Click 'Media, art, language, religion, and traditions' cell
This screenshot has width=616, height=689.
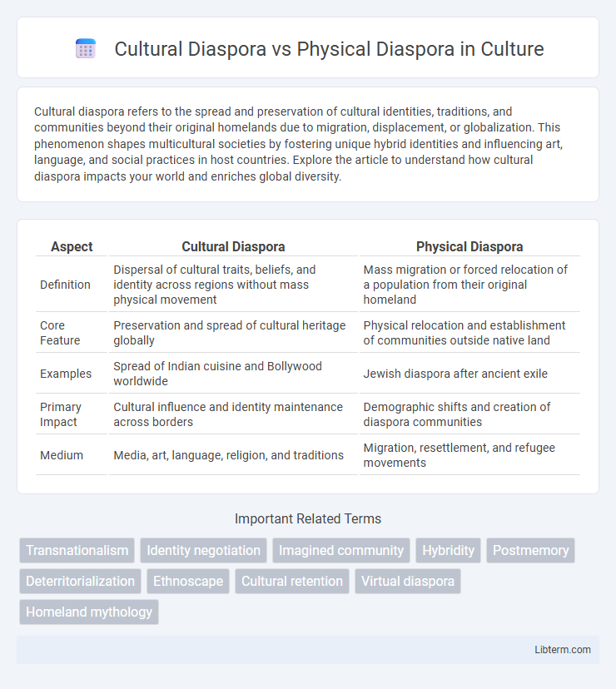click(233, 455)
